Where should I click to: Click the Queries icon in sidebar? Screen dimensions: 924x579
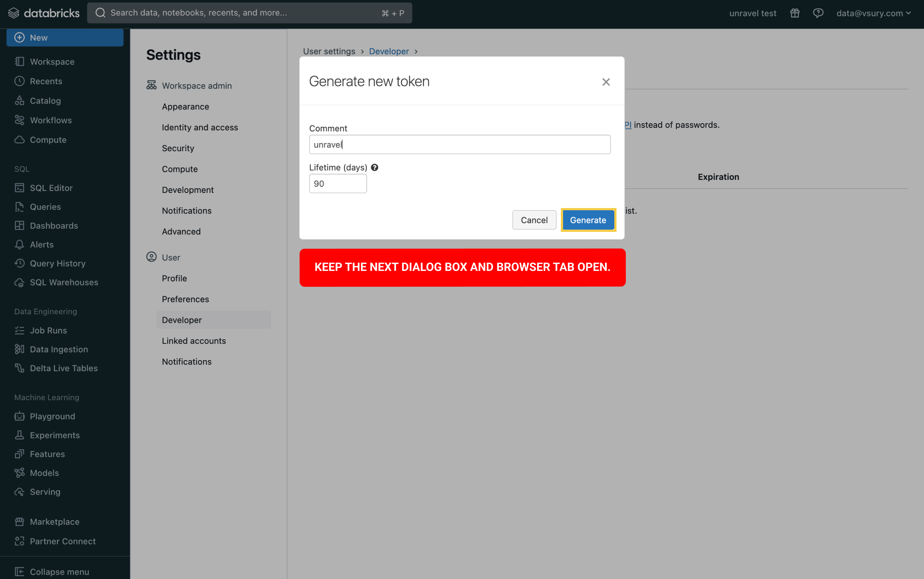19,207
